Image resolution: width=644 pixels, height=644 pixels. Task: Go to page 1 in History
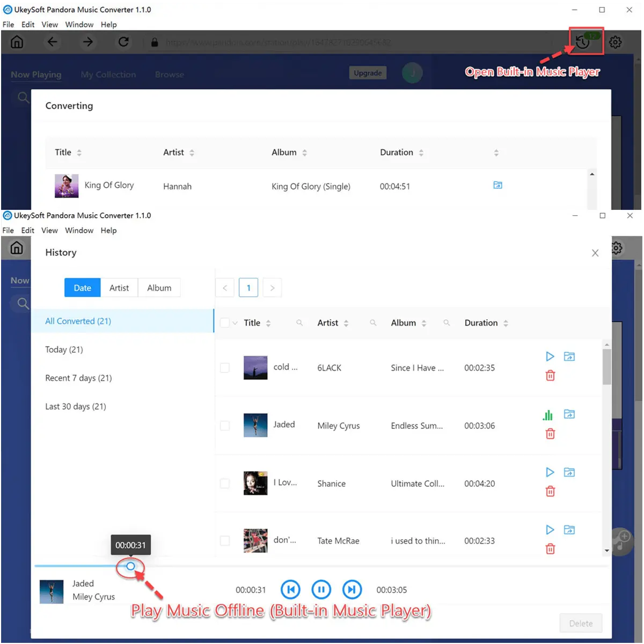(248, 288)
